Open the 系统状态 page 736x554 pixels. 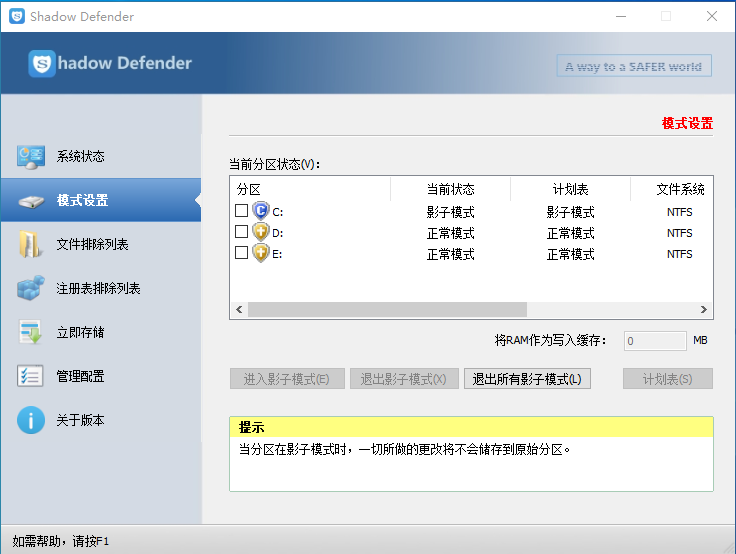pos(101,156)
